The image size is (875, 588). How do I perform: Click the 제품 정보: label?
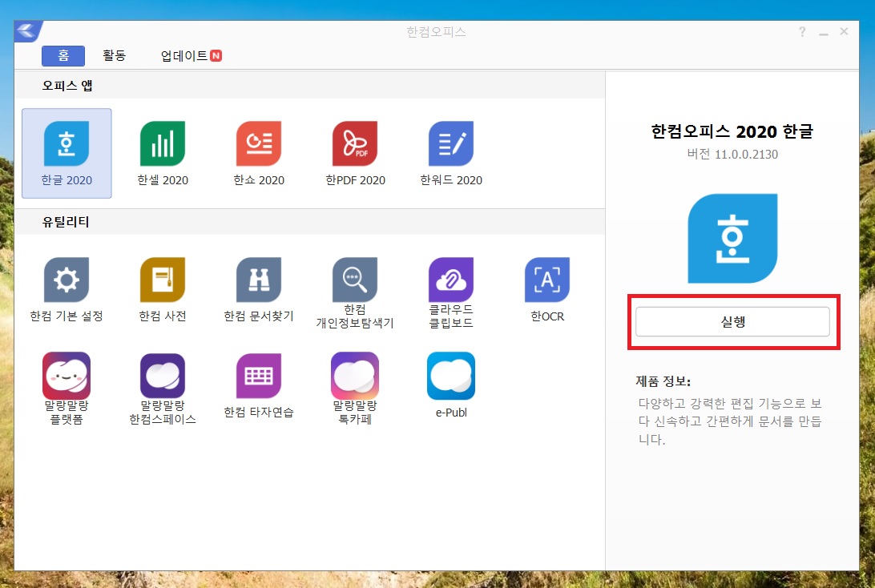[x=663, y=381]
